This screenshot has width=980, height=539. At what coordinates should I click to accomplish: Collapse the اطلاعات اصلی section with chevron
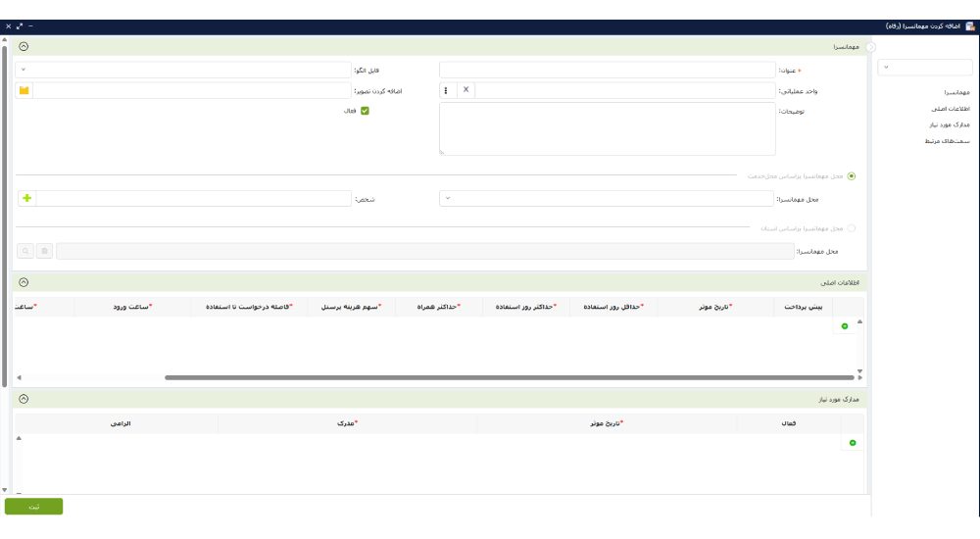pyautogui.click(x=24, y=282)
